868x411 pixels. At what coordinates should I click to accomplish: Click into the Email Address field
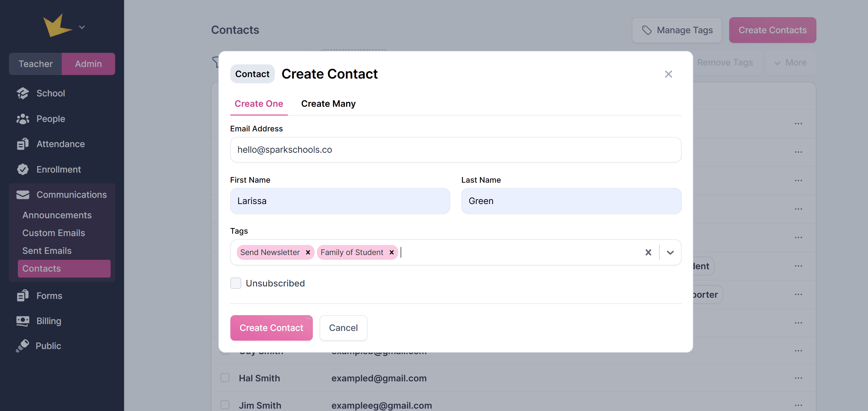(x=455, y=149)
